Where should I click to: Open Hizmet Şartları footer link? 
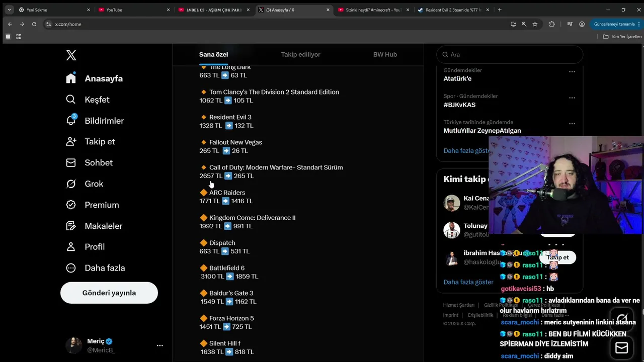click(459, 305)
